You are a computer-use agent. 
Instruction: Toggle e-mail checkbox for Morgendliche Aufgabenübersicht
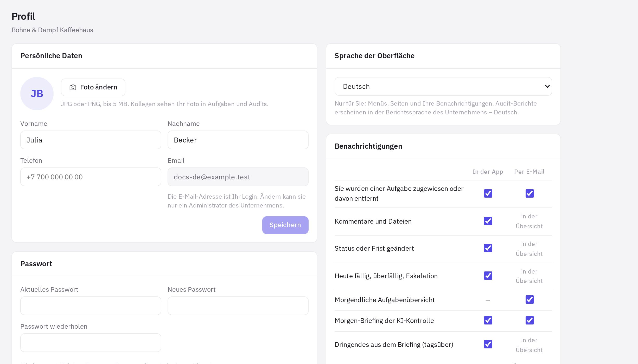[530, 300]
